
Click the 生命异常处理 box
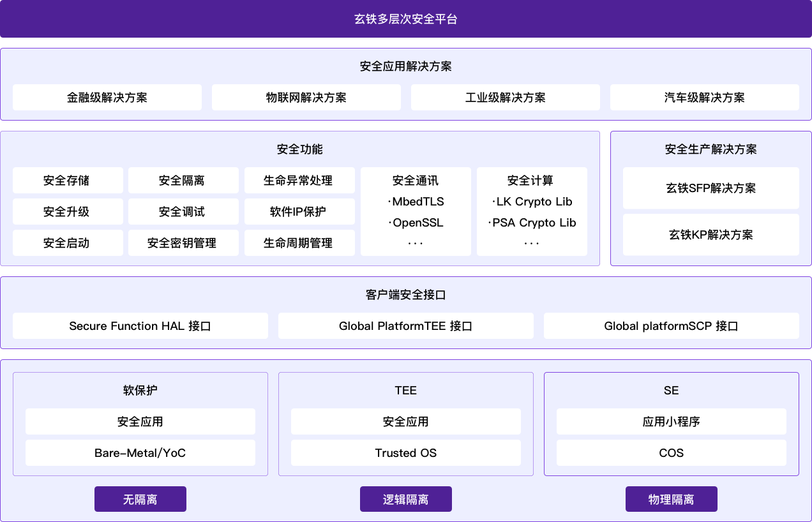coord(299,181)
